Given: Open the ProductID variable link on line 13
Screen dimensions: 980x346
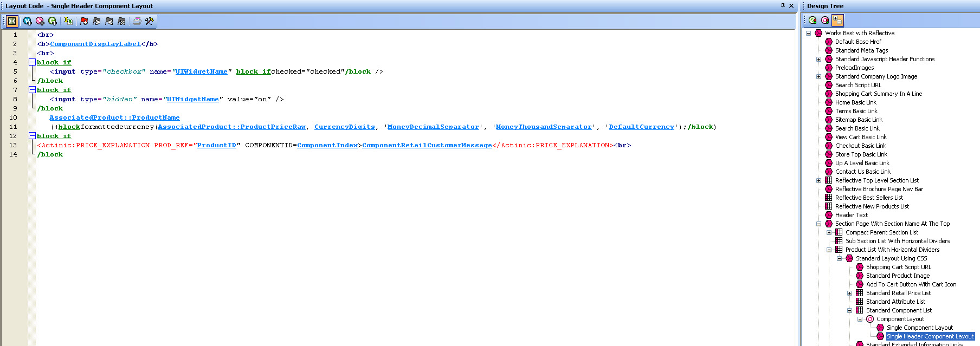Looking at the screenshot, I should [216, 145].
